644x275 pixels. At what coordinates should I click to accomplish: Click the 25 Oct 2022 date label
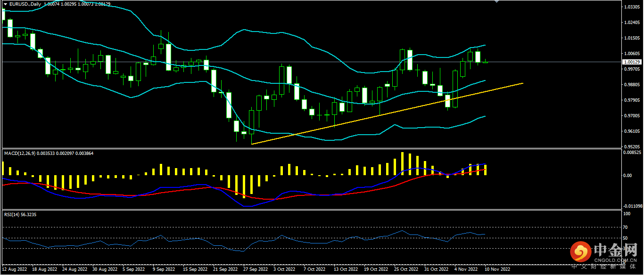pos(407,270)
